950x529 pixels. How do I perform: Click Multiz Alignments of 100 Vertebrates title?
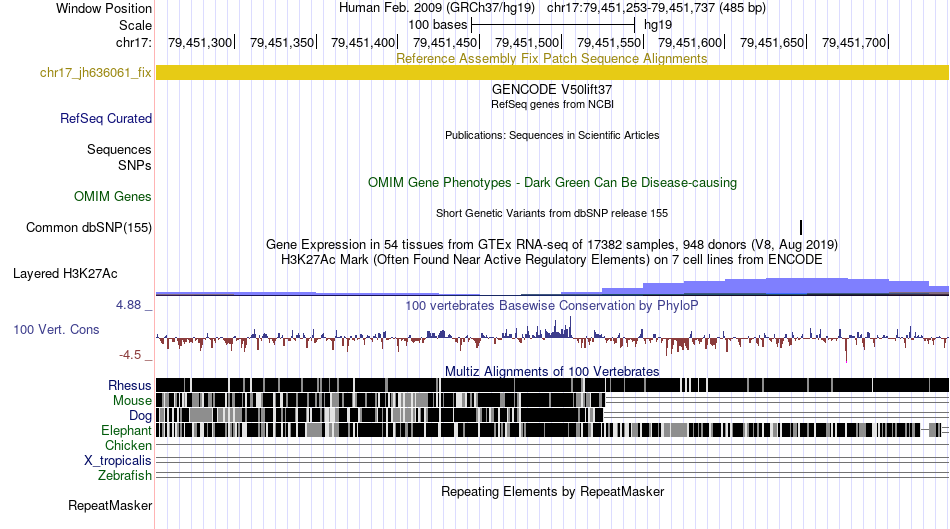pyautogui.click(x=552, y=371)
